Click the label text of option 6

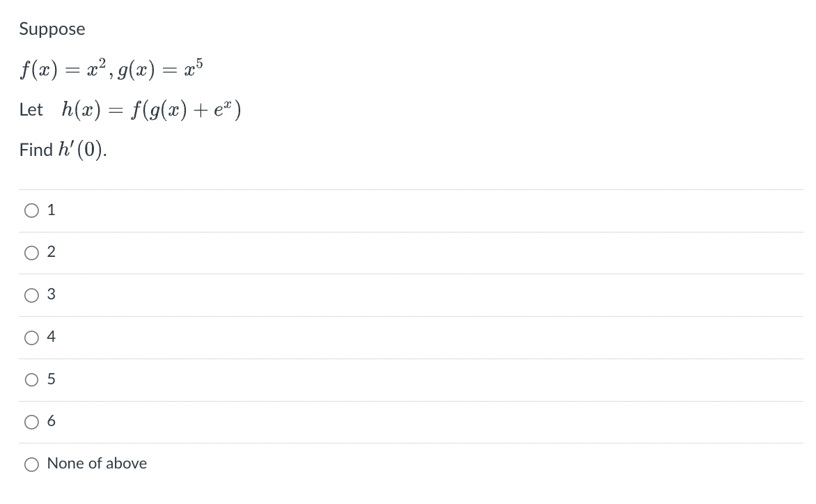(x=50, y=421)
